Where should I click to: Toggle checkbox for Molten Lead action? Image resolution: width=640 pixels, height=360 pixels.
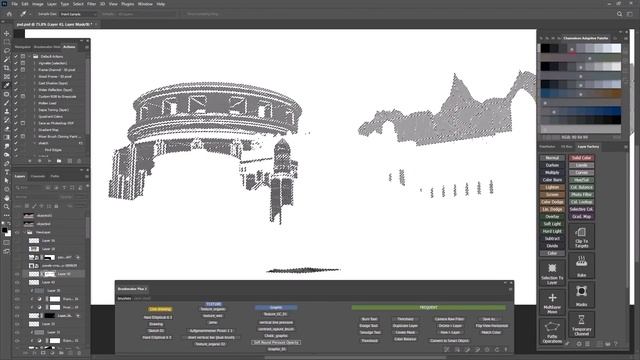click(16, 103)
